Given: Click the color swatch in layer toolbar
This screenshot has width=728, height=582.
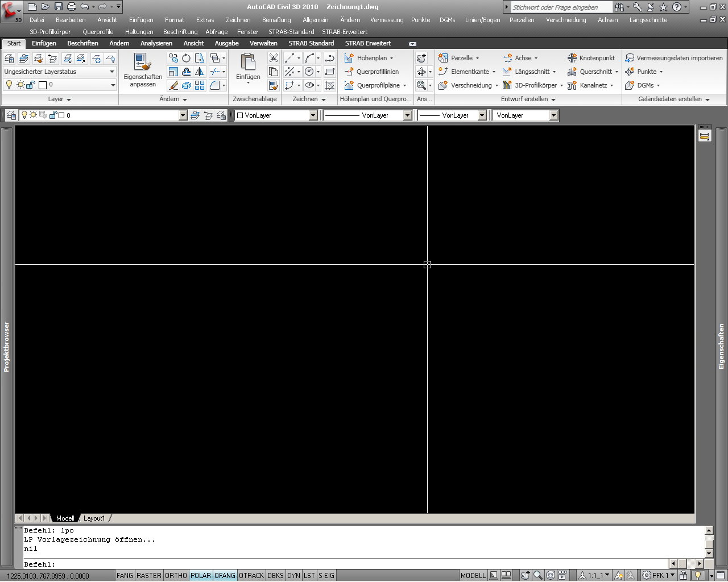Looking at the screenshot, I should coord(61,115).
